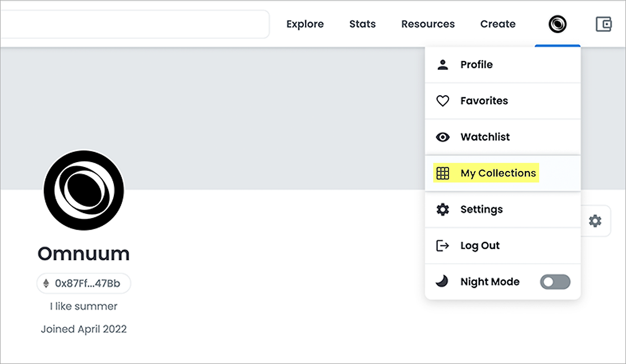Open the Stats navigation menu
This screenshot has width=626, height=364.
tap(362, 24)
